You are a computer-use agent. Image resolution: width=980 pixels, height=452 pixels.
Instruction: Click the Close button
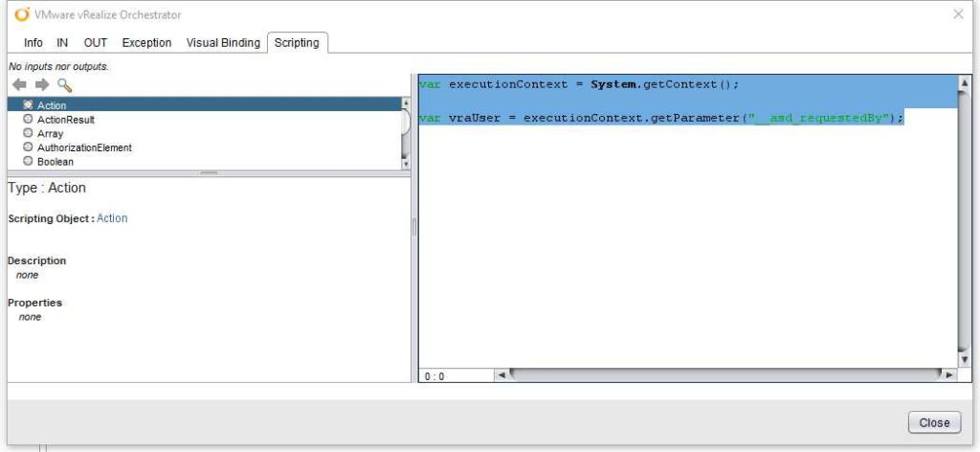(934, 422)
